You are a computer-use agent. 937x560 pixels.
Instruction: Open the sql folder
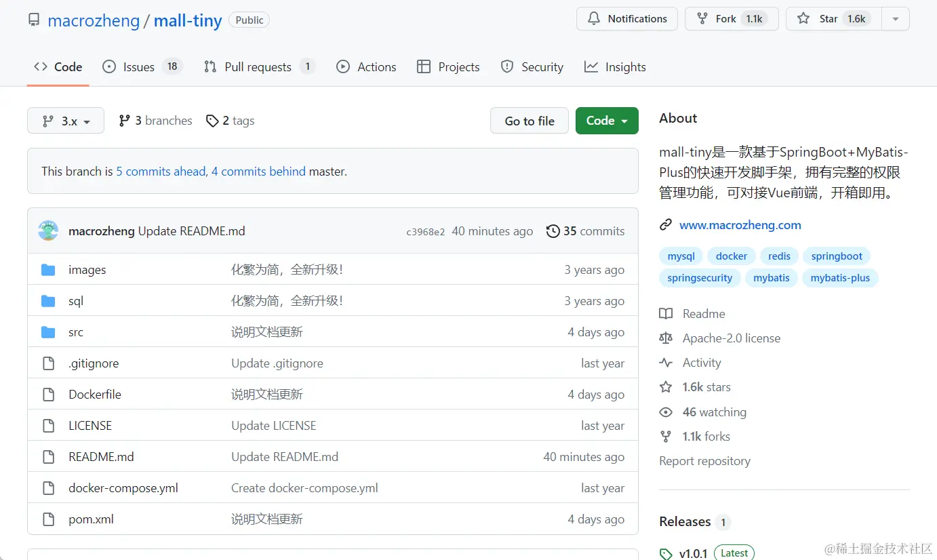pos(76,301)
